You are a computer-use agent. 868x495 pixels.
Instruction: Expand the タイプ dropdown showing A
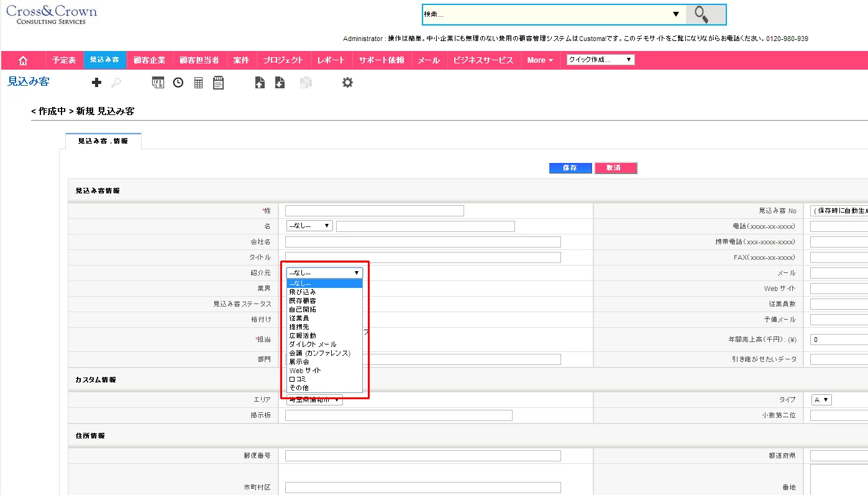[821, 400]
